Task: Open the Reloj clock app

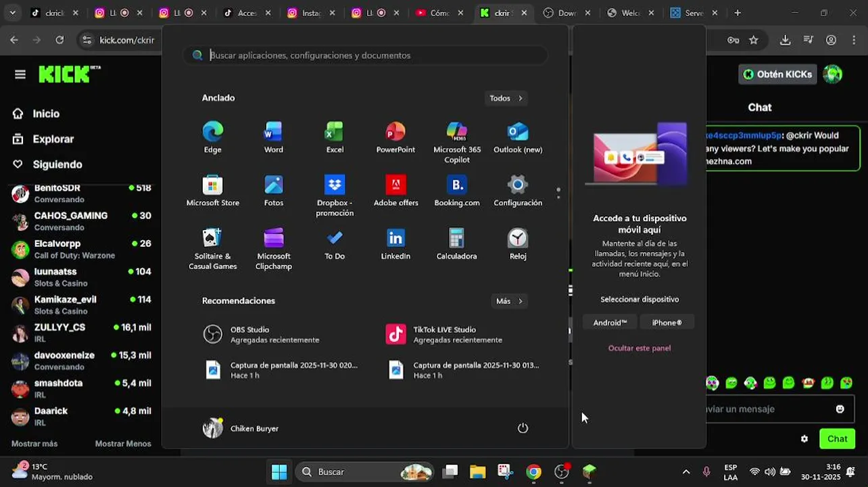Action: (x=518, y=244)
